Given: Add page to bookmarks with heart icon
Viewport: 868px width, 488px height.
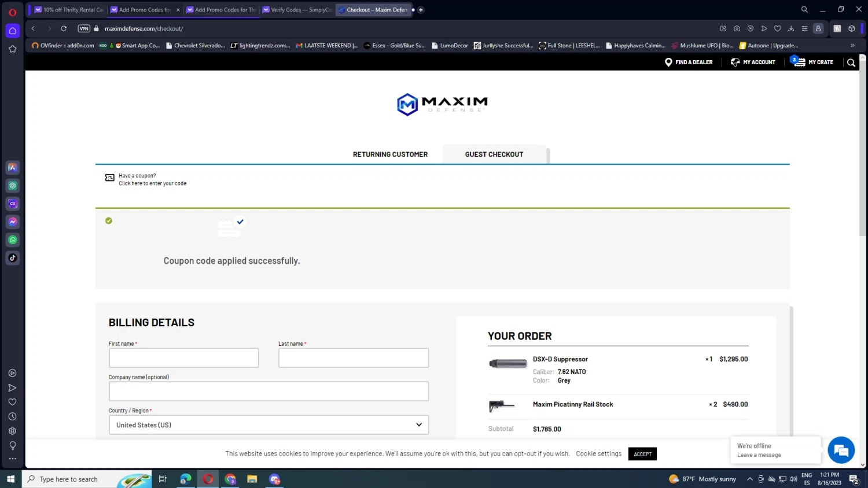Looking at the screenshot, I should (x=777, y=28).
